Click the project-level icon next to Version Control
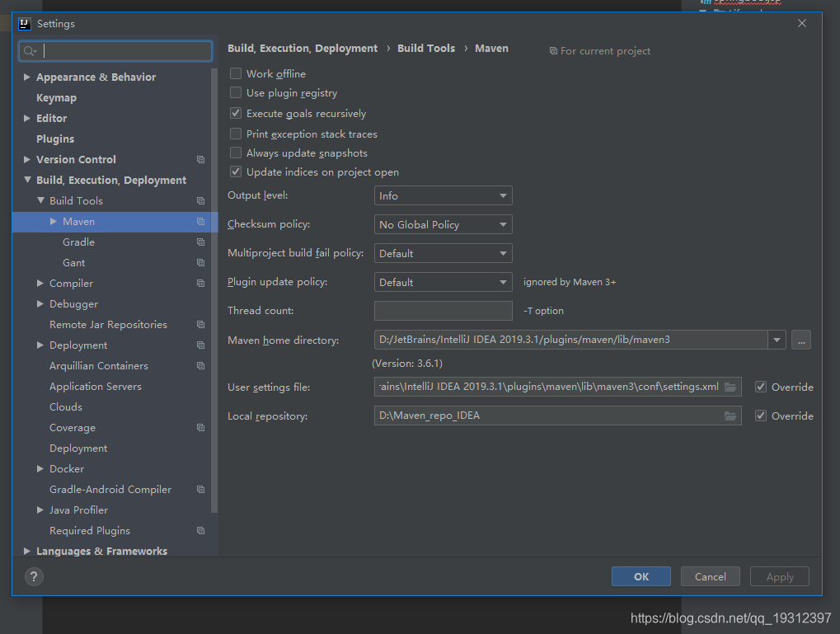 [x=201, y=160]
